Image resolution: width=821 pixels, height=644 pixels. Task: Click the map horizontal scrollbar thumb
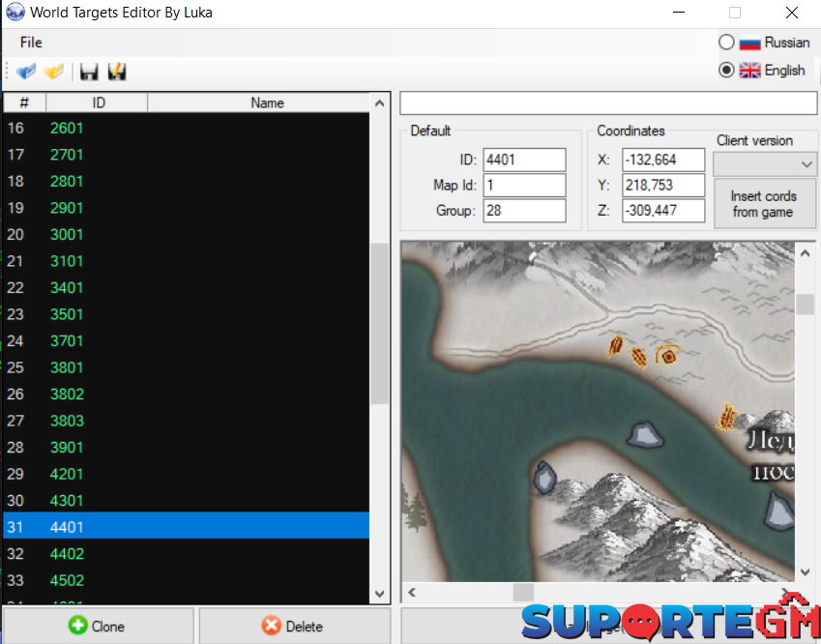pyautogui.click(x=523, y=593)
